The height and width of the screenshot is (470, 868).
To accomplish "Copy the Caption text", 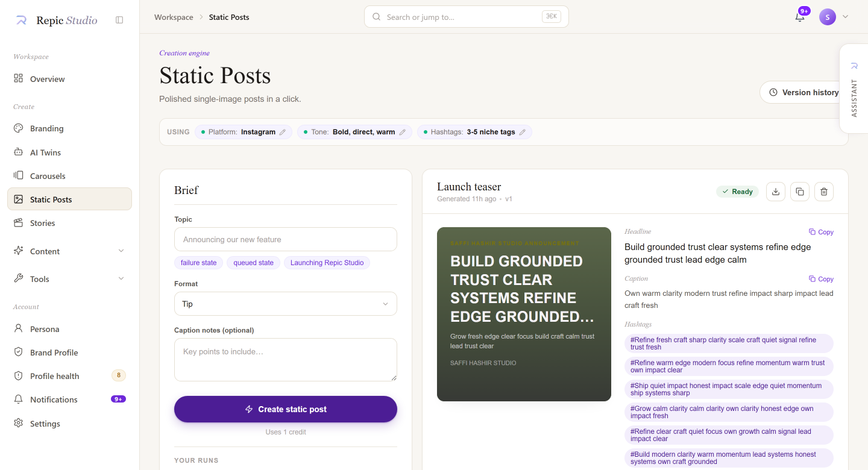I will click(x=821, y=279).
